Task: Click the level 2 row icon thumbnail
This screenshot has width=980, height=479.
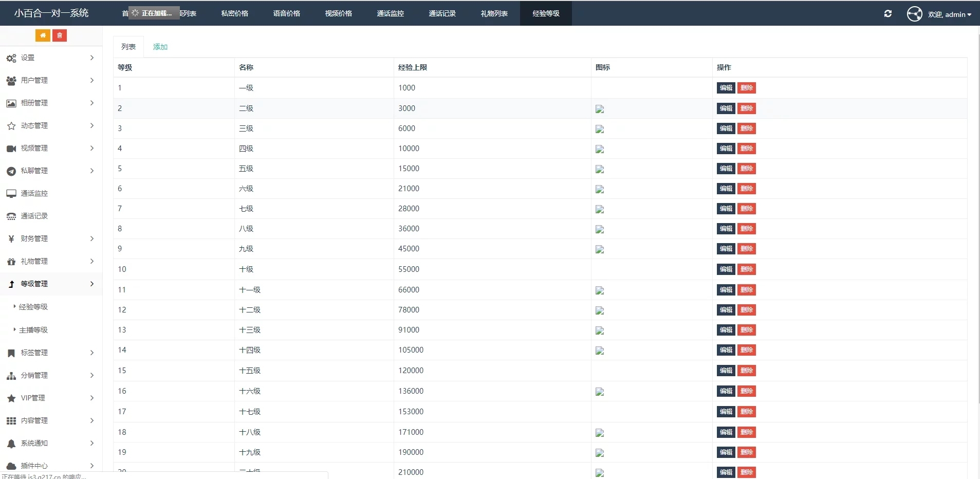Action: pyautogui.click(x=599, y=109)
